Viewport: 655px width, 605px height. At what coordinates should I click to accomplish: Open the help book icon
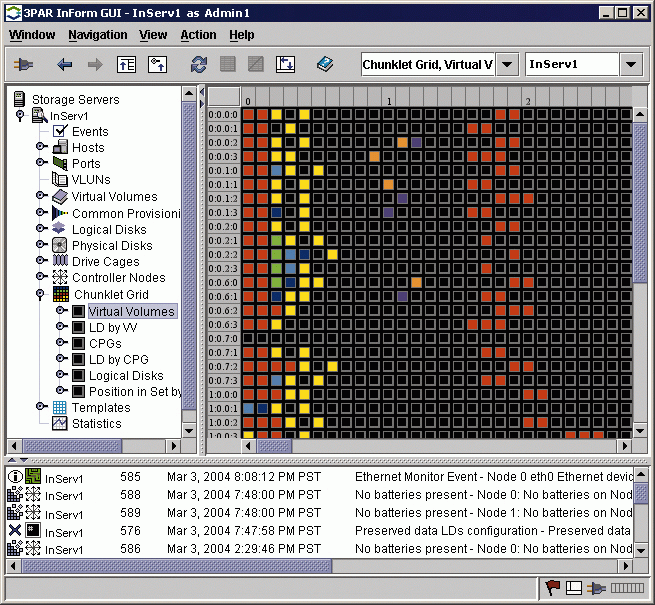[325, 64]
